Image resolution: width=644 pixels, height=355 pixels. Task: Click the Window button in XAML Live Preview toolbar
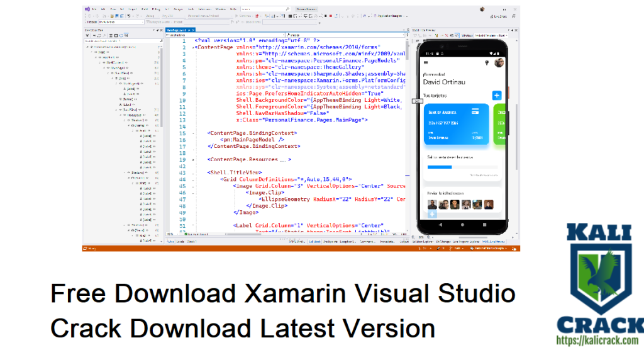click(x=467, y=36)
